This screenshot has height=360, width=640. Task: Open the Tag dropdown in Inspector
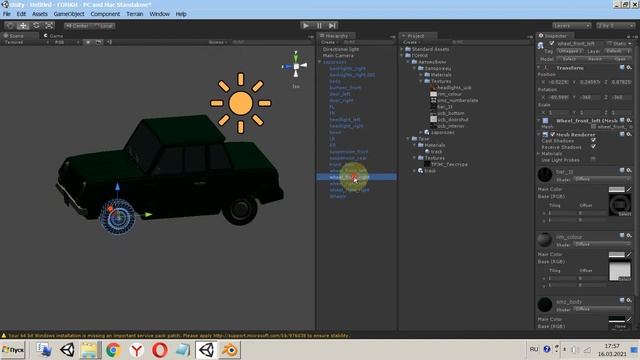[569, 51]
